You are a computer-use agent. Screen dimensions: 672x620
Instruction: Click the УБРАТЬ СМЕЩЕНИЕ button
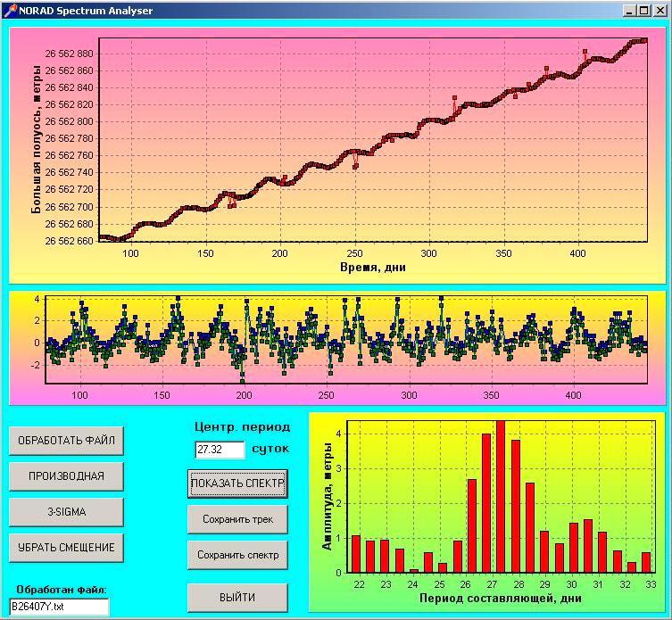(66, 547)
